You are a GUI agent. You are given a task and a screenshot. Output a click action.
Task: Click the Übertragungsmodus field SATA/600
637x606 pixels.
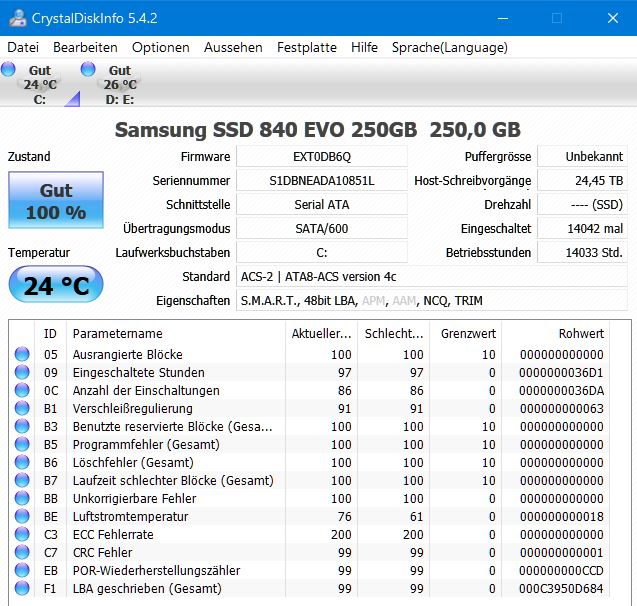(322, 228)
